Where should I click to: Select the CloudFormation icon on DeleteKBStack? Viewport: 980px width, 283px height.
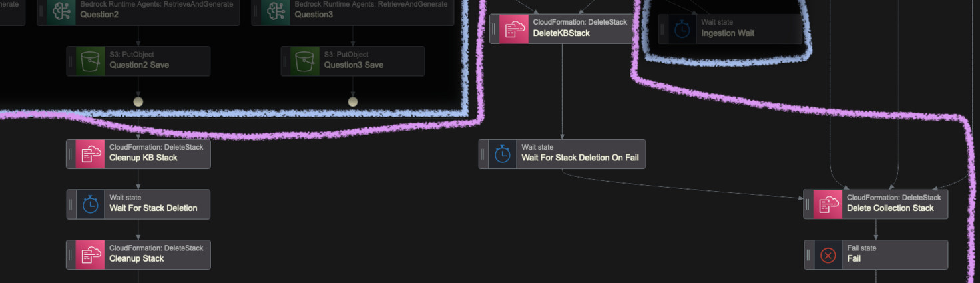[513, 29]
